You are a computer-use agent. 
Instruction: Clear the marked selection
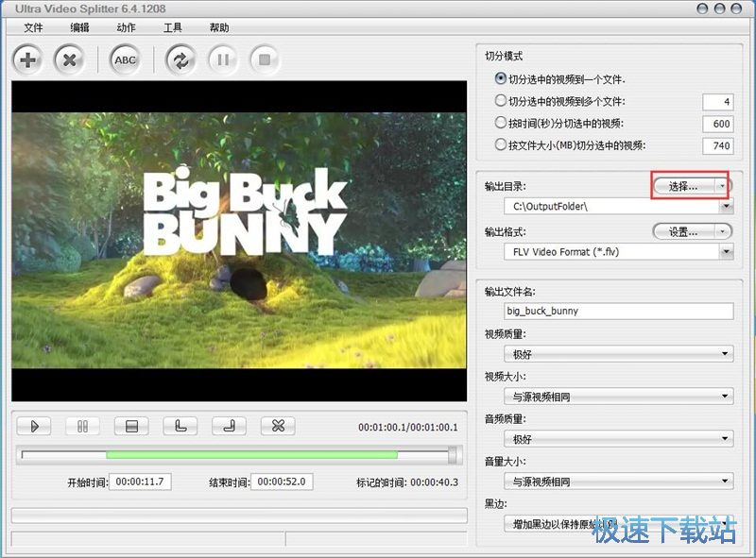pos(278,427)
